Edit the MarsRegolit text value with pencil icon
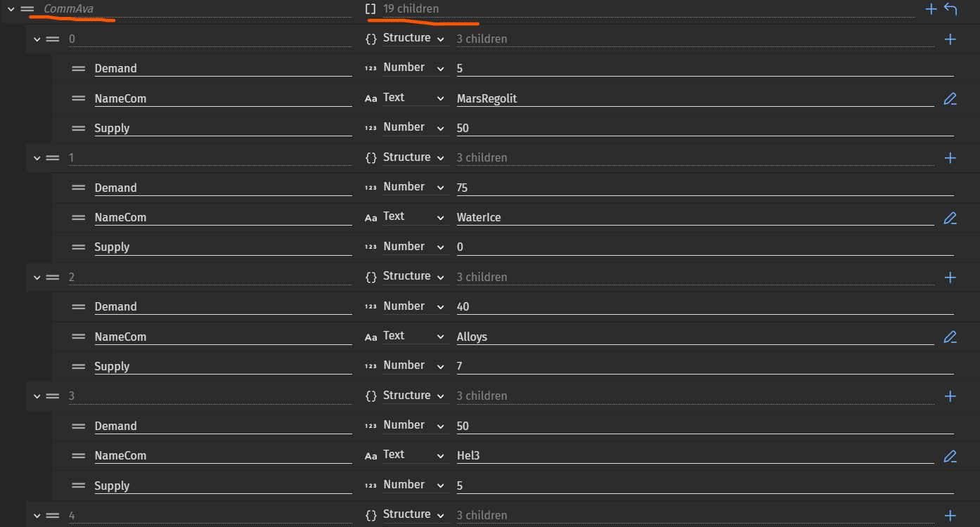Image resolution: width=980 pixels, height=527 pixels. (x=950, y=99)
